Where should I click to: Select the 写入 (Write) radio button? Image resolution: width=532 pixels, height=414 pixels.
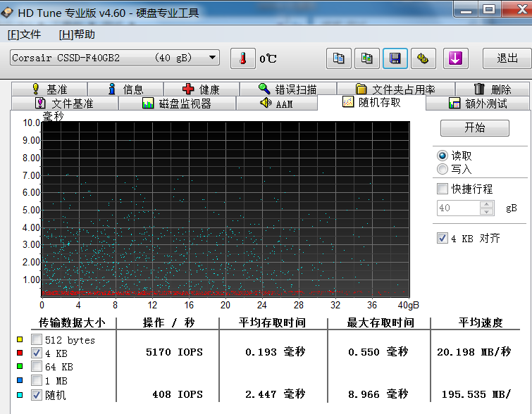tap(443, 169)
